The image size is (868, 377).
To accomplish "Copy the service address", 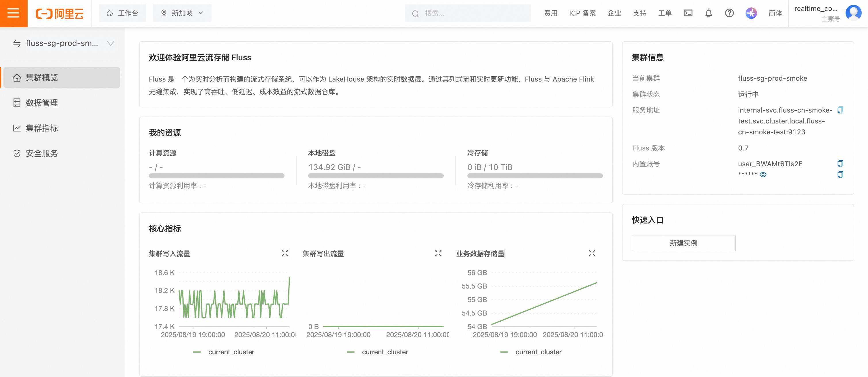I will pos(840,110).
